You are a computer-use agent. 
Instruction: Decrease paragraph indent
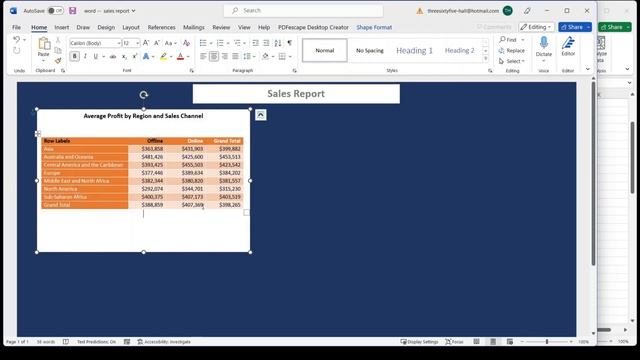tap(256, 43)
